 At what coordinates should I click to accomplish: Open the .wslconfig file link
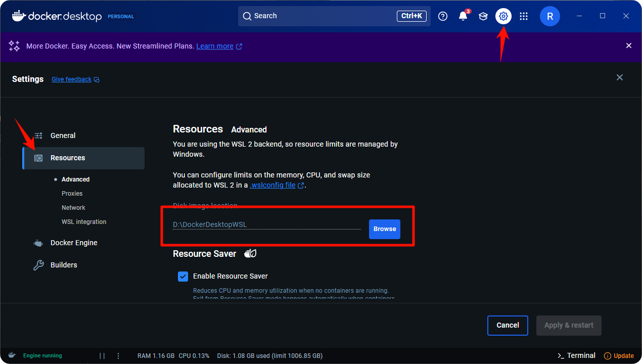tap(273, 185)
